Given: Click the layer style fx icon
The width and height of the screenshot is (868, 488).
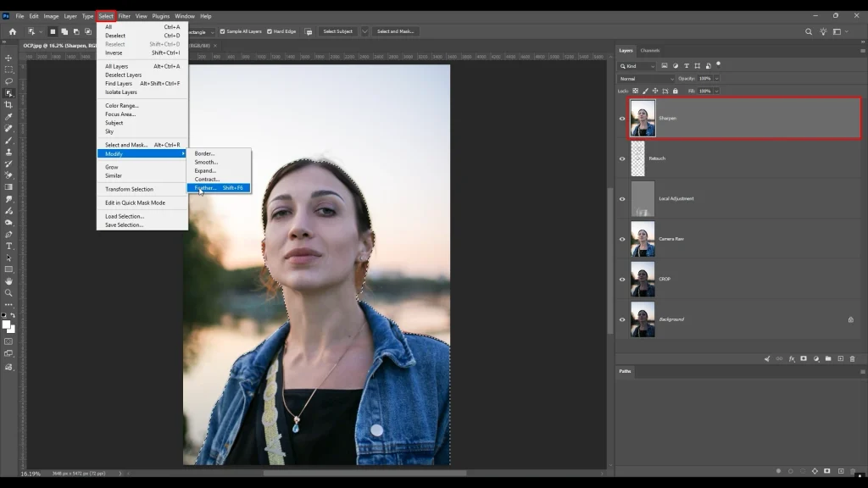Looking at the screenshot, I should coord(792,359).
